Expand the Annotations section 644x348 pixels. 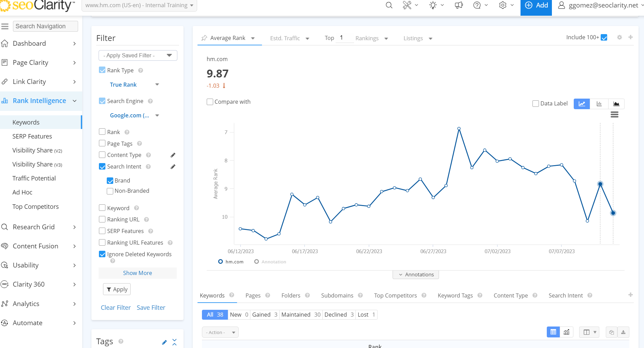415,275
